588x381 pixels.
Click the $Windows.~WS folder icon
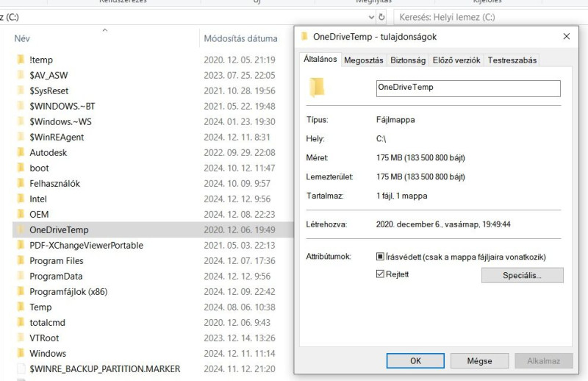point(21,121)
